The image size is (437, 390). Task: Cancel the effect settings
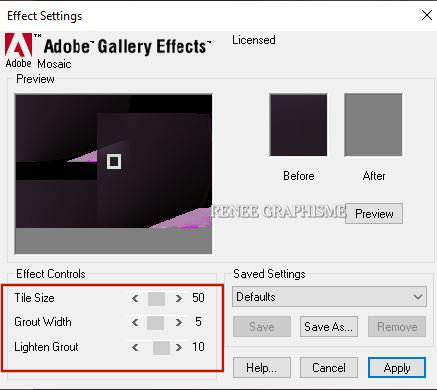(329, 368)
